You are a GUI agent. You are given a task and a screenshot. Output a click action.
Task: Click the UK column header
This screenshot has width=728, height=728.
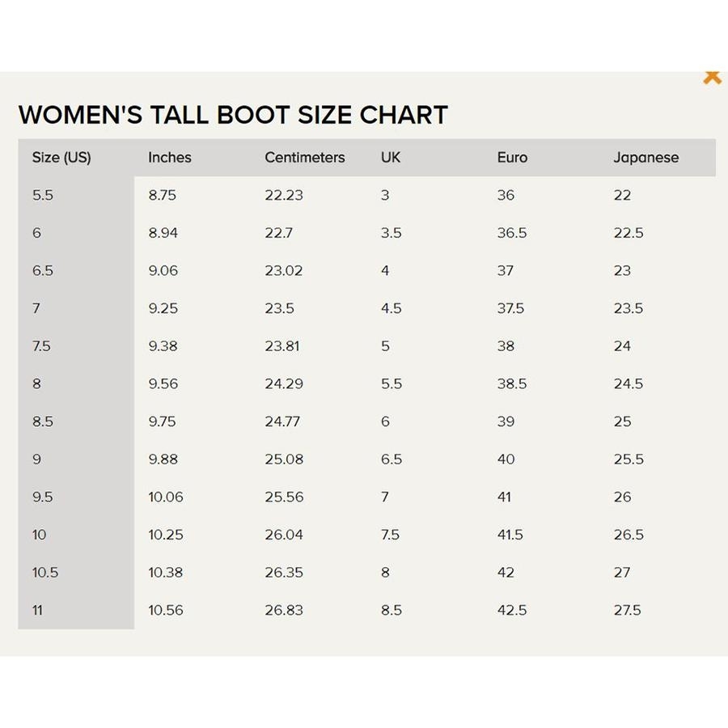point(391,158)
